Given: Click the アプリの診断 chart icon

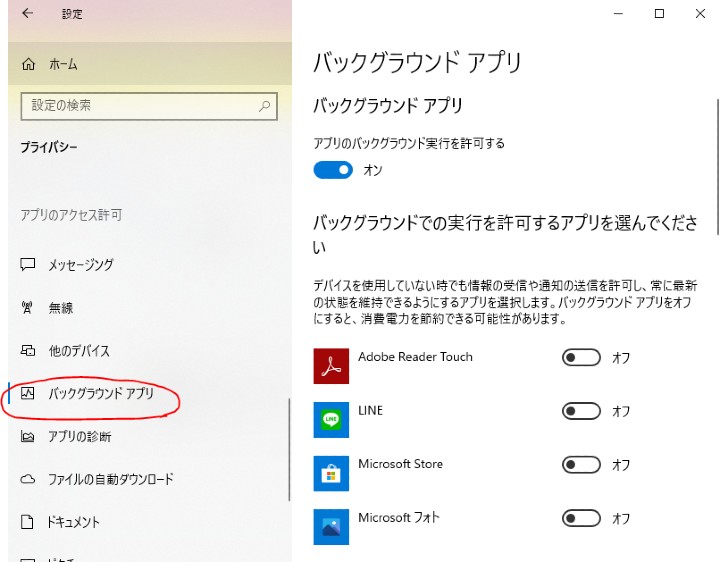Looking at the screenshot, I should (x=28, y=436).
